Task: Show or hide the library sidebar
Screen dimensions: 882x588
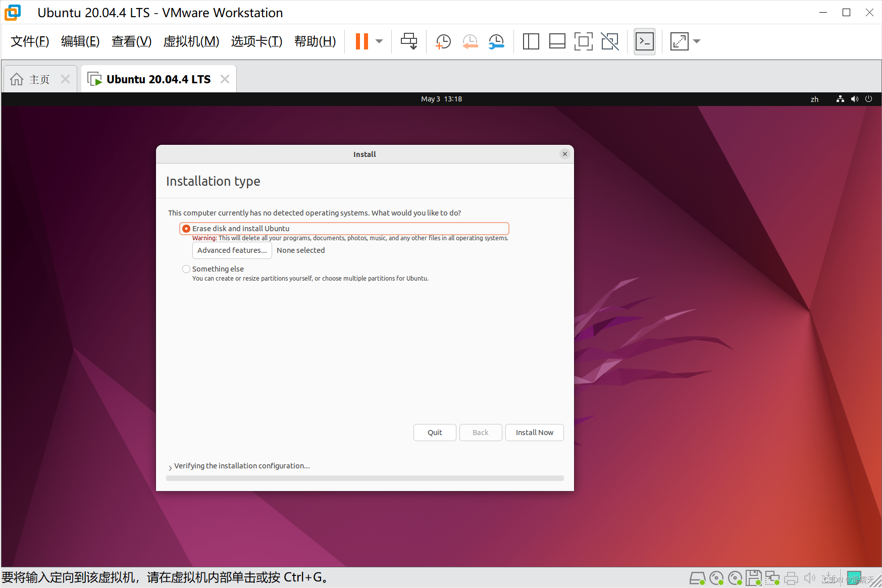Action: (x=531, y=41)
